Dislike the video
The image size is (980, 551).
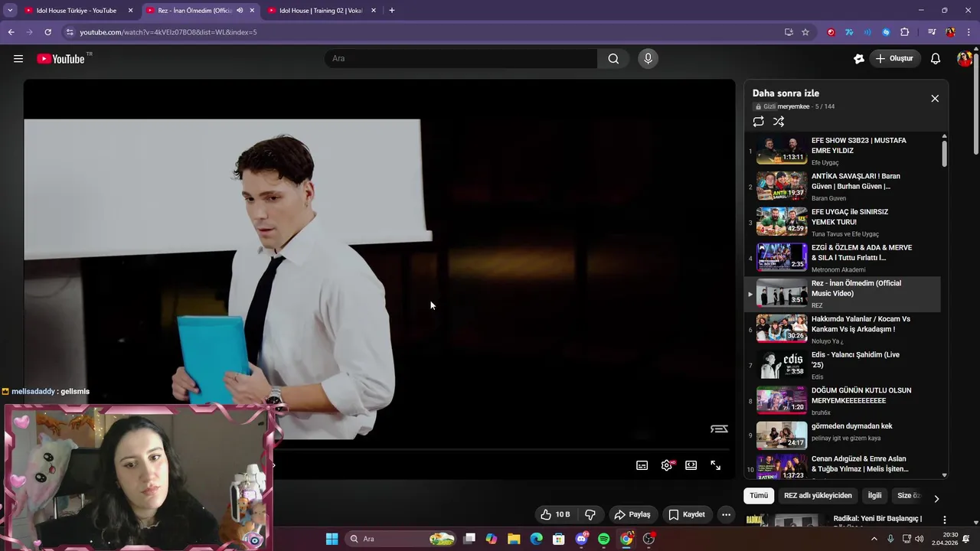tap(590, 514)
